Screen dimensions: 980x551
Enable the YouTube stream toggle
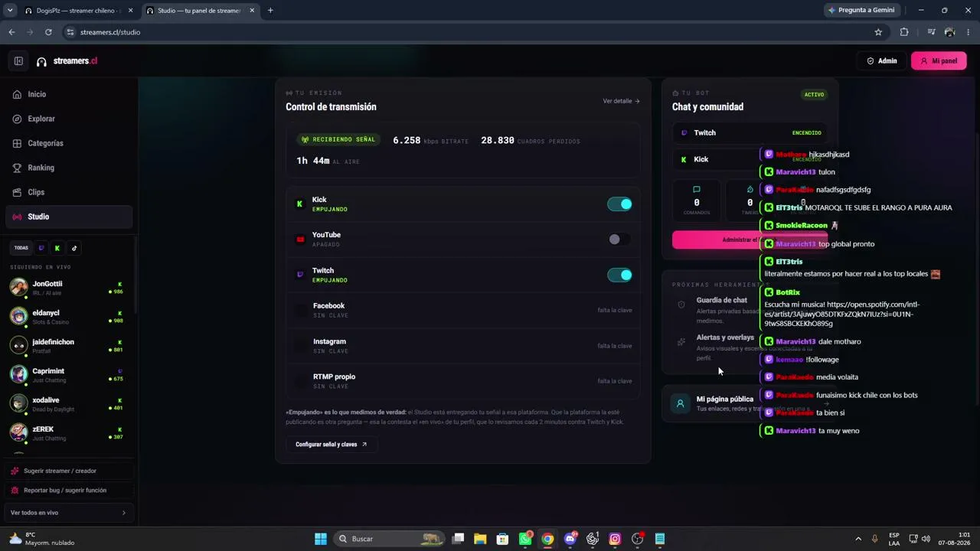619,240
